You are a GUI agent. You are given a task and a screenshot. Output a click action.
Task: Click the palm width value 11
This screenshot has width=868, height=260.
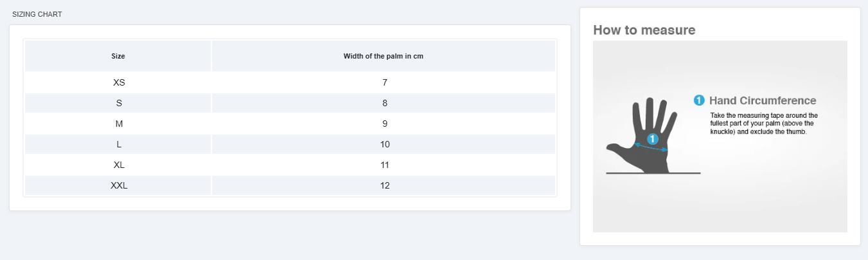coord(384,165)
